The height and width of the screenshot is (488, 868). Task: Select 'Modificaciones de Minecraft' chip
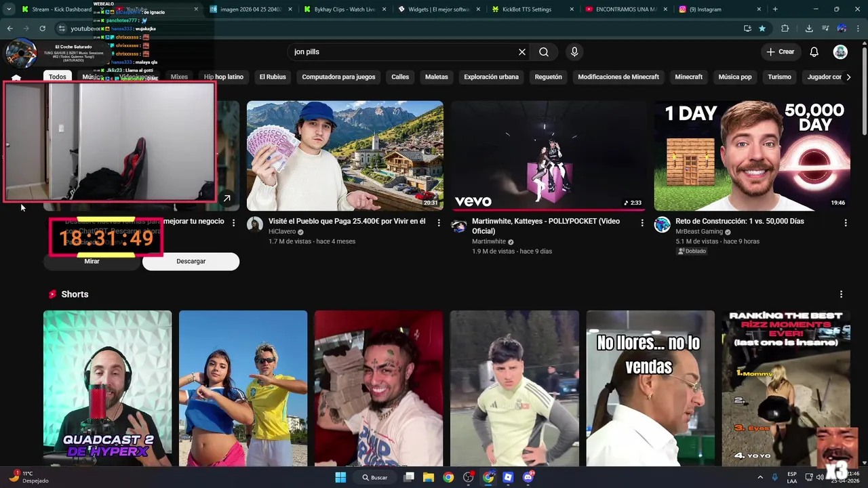[x=618, y=77]
